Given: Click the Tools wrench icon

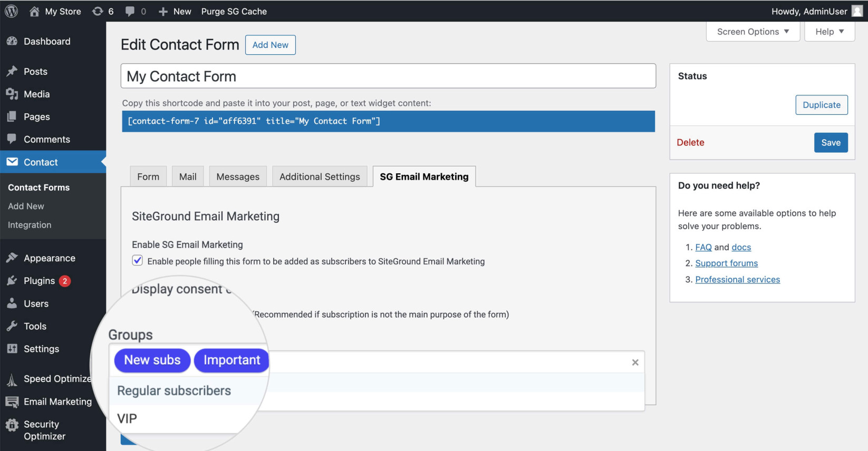Looking at the screenshot, I should pyautogui.click(x=12, y=326).
